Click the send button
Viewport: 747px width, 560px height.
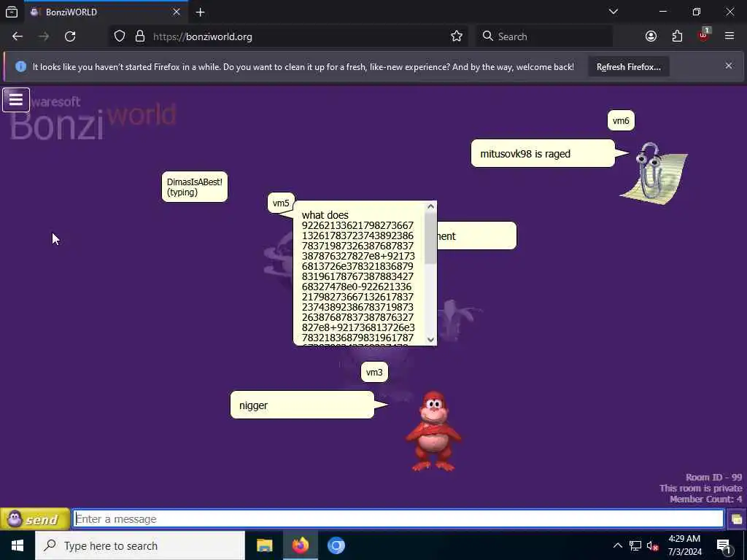tap(35, 519)
